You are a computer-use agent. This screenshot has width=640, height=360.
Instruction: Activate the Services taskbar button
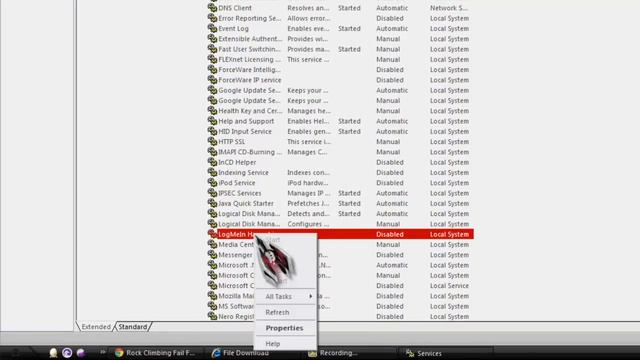pos(424,353)
